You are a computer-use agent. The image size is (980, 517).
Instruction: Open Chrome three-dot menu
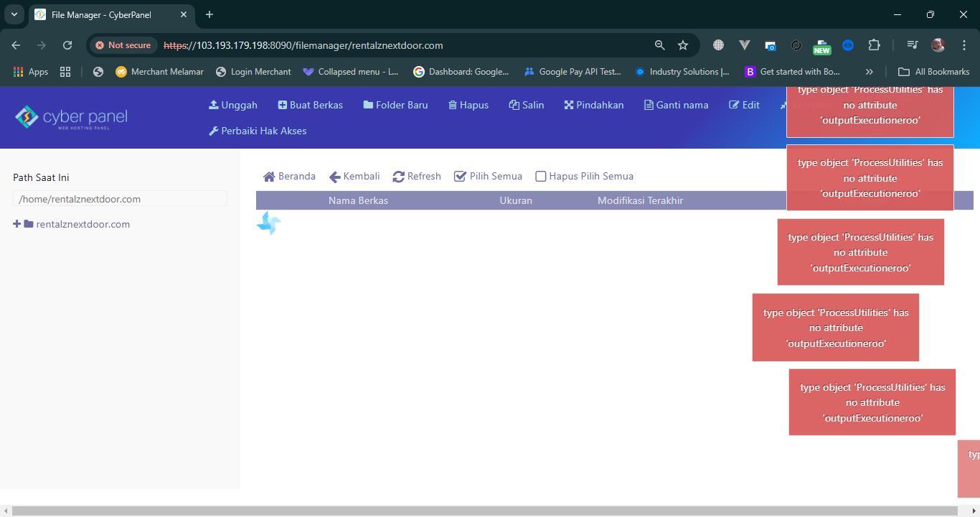tap(964, 45)
